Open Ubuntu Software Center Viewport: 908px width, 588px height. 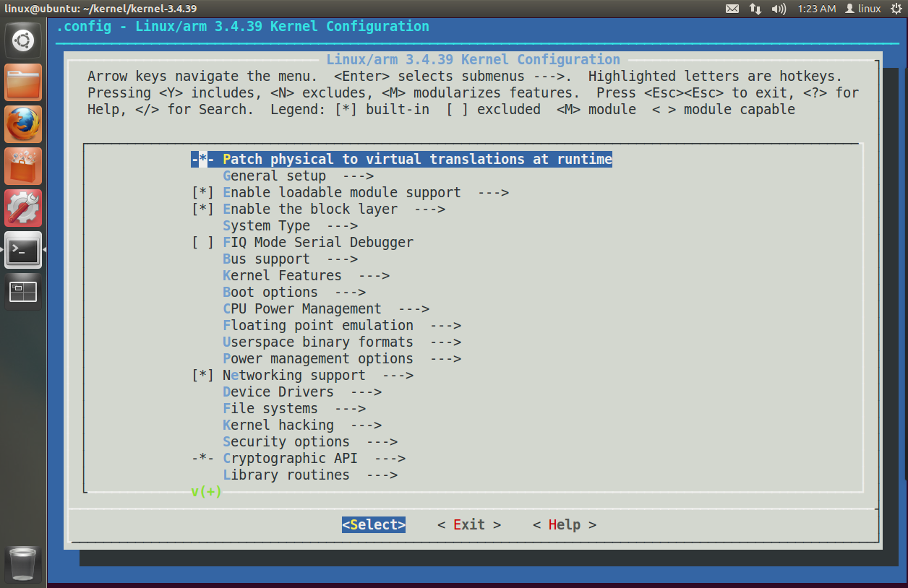pos(22,165)
